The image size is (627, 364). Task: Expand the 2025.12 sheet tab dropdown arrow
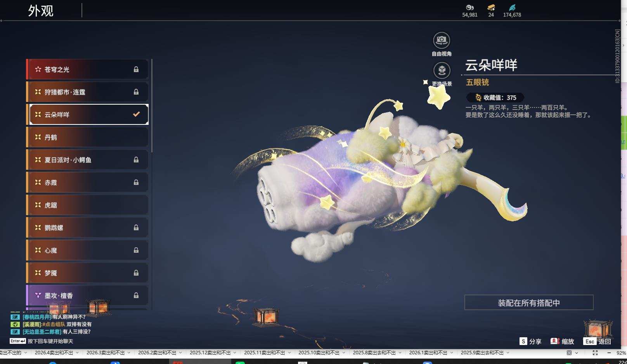235,353
